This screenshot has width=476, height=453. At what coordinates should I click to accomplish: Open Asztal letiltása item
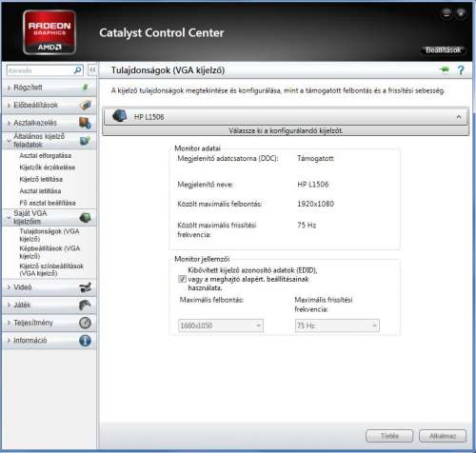40,191
